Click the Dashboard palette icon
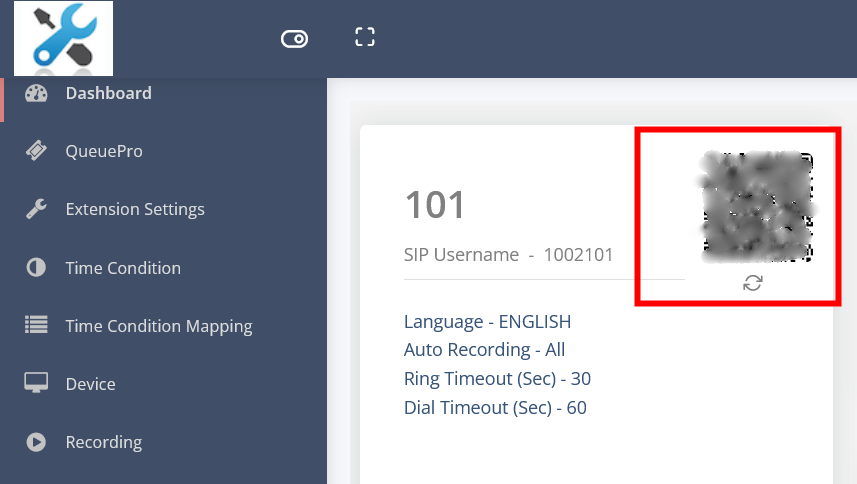The image size is (857, 484). click(x=36, y=94)
